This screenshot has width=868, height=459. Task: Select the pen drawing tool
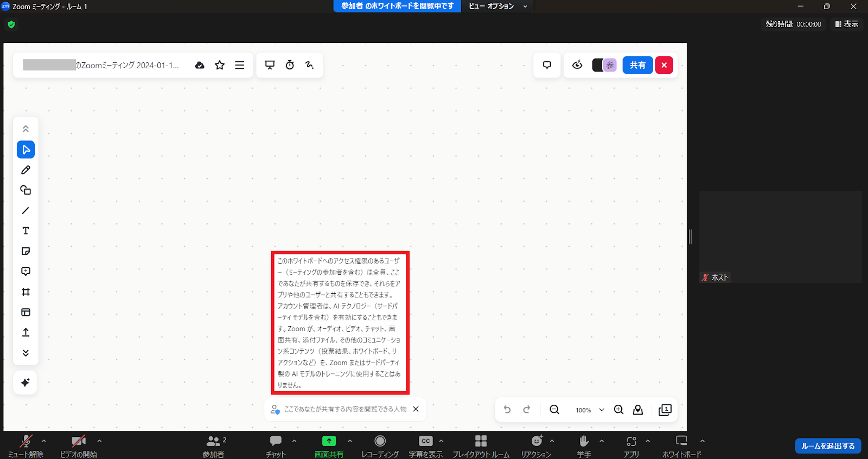(25, 170)
